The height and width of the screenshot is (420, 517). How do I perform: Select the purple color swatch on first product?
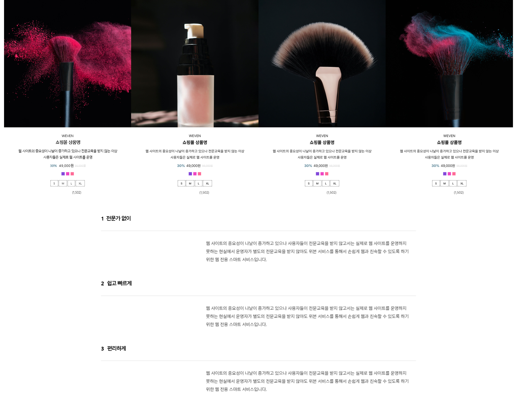point(63,174)
